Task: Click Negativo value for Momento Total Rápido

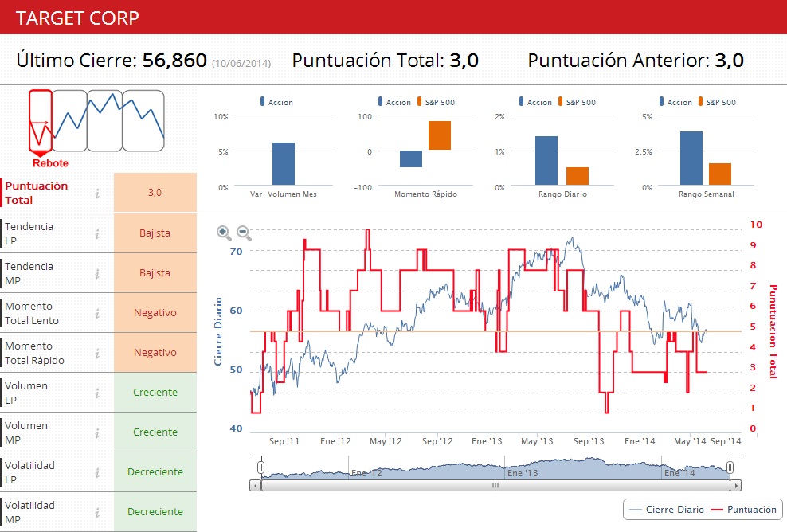Action: (155, 352)
